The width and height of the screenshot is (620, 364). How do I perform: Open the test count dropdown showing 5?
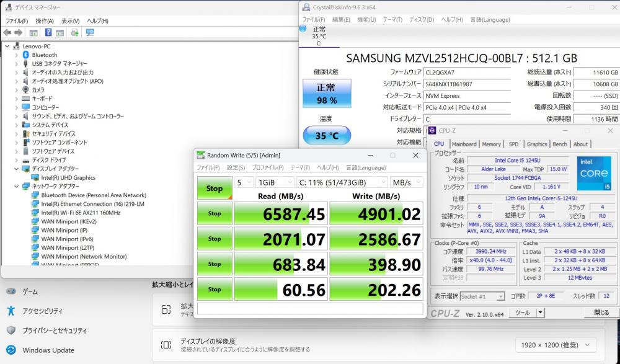244,182
